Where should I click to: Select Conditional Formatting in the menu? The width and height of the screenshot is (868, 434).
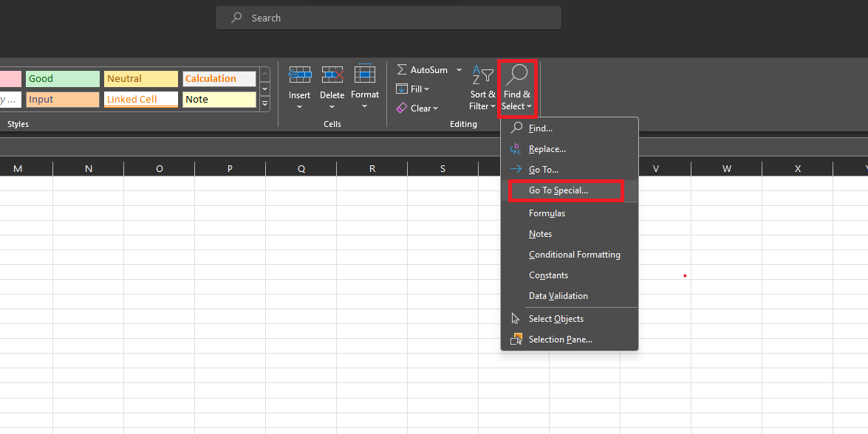tap(574, 254)
